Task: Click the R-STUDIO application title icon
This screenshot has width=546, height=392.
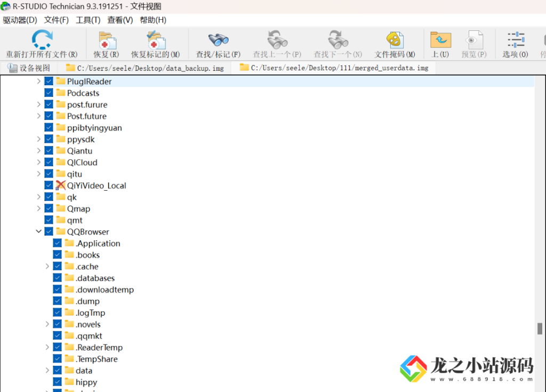Action: [5, 6]
